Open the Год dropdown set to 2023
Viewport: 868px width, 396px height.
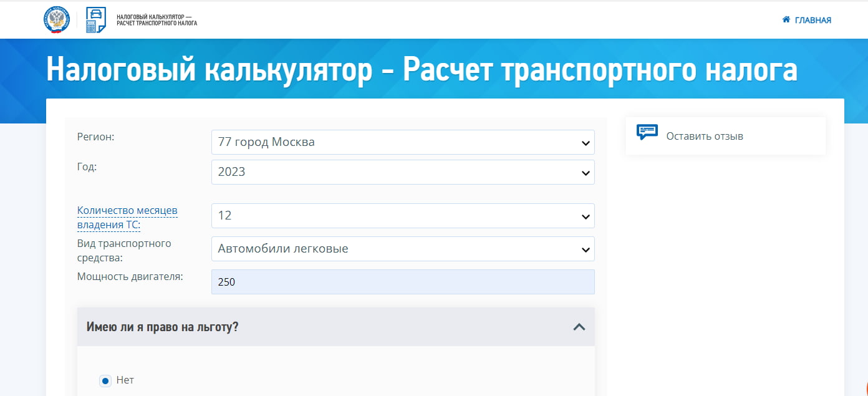[x=402, y=172]
